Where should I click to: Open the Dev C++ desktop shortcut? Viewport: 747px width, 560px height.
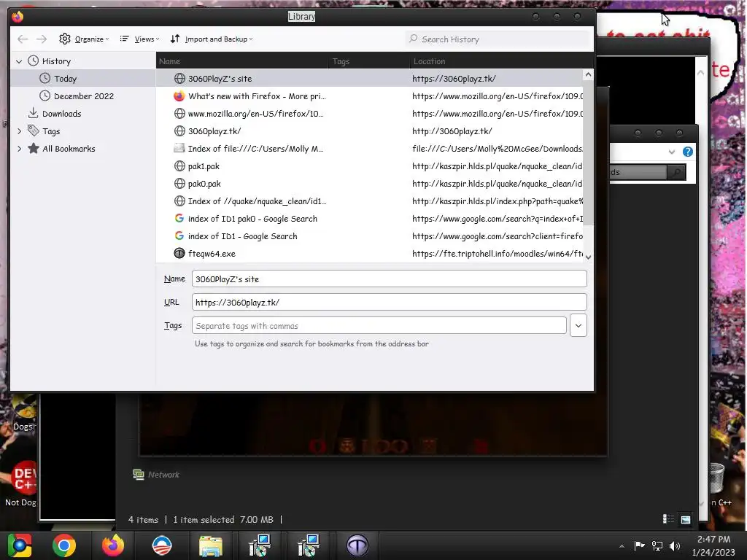[x=20, y=483]
